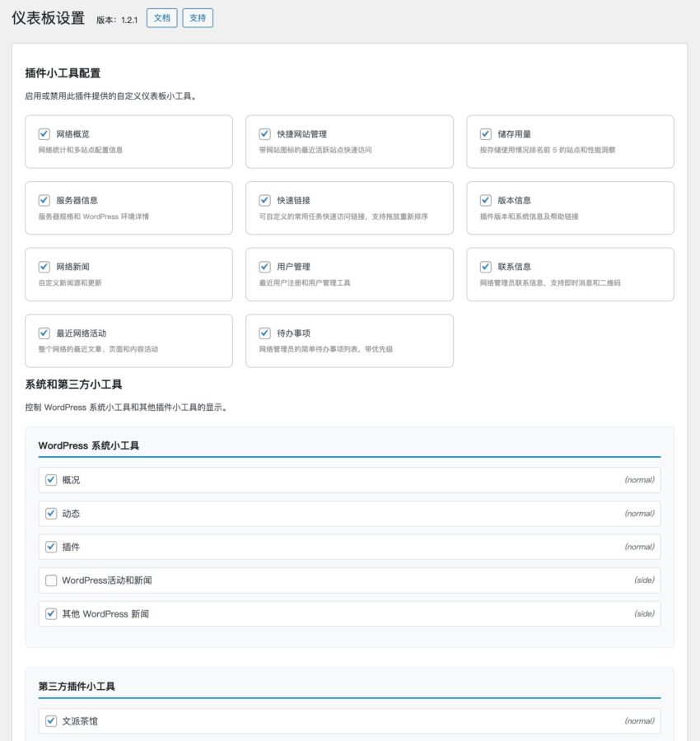Uncheck the 网络新闻 checkbox

click(x=44, y=267)
